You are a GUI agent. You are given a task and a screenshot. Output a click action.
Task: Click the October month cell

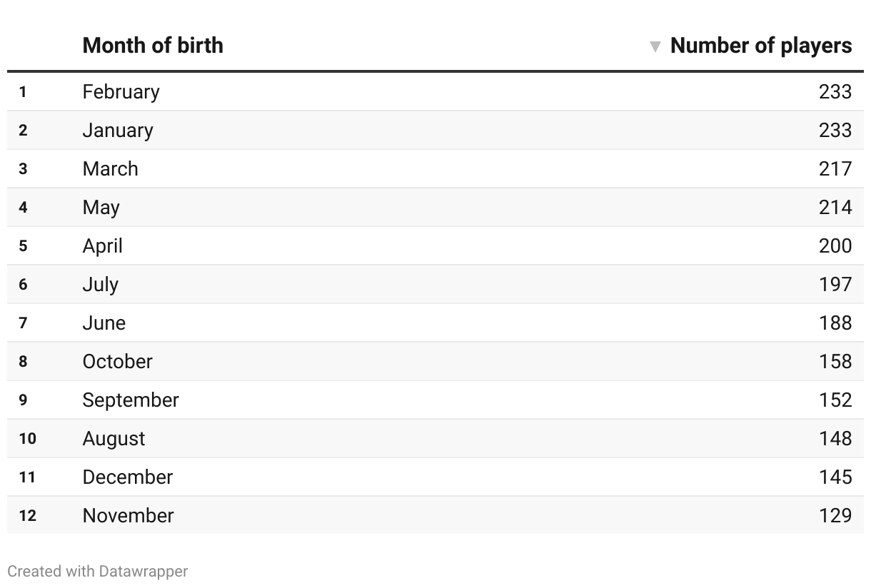point(118,362)
